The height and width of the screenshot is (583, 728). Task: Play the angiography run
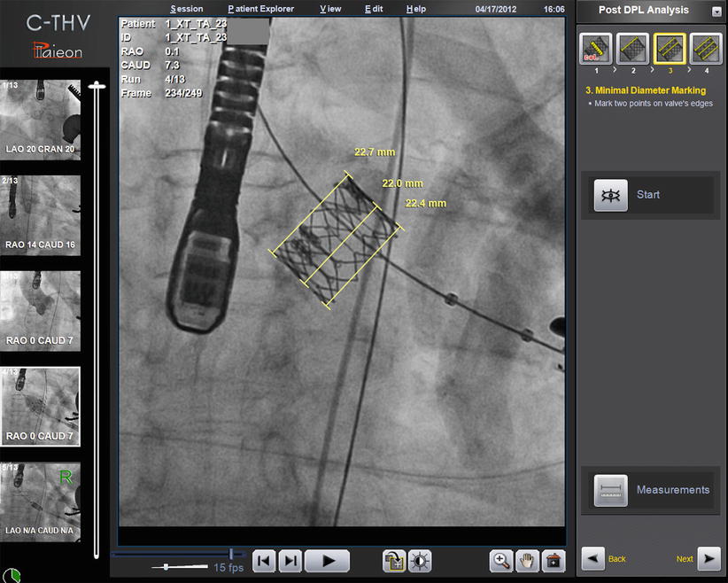pyautogui.click(x=327, y=560)
